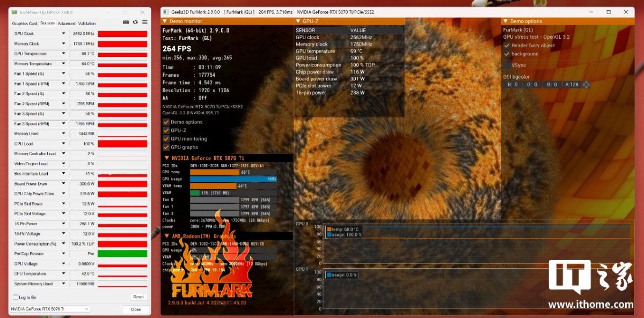This screenshot has height=318, width=644.
Task: Click the 16-pin power 288 W row
Action: coord(349,93)
